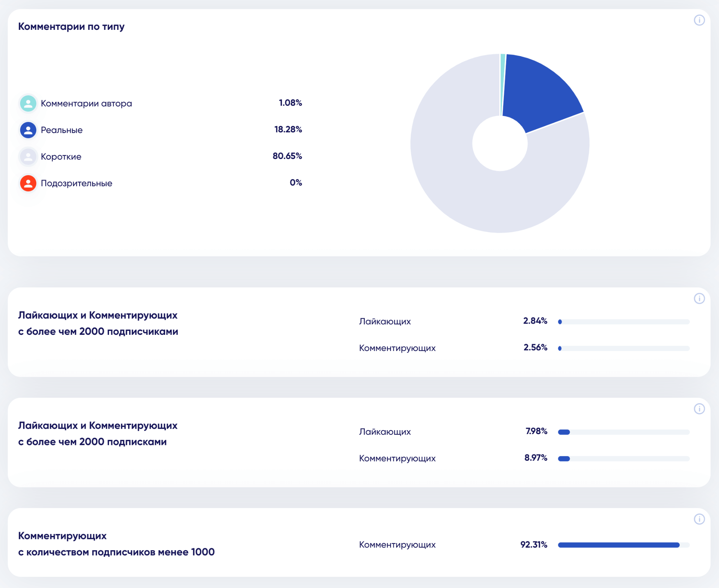This screenshot has width=719, height=588.
Task: Click the blue Реальные avatar icon
Action: pos(28,130)
